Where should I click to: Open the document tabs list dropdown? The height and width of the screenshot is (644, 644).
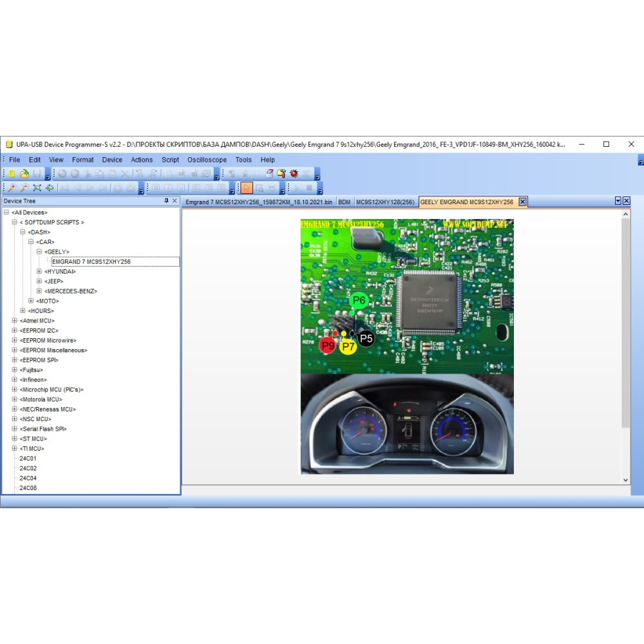618,201
